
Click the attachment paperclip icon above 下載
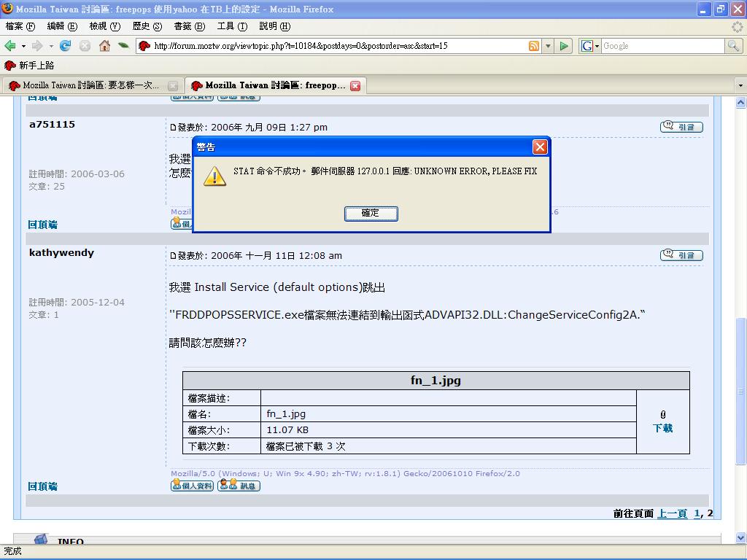662,415
